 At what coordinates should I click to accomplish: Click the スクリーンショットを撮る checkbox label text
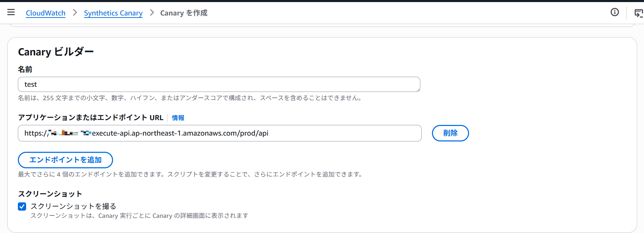click(73, 206)
